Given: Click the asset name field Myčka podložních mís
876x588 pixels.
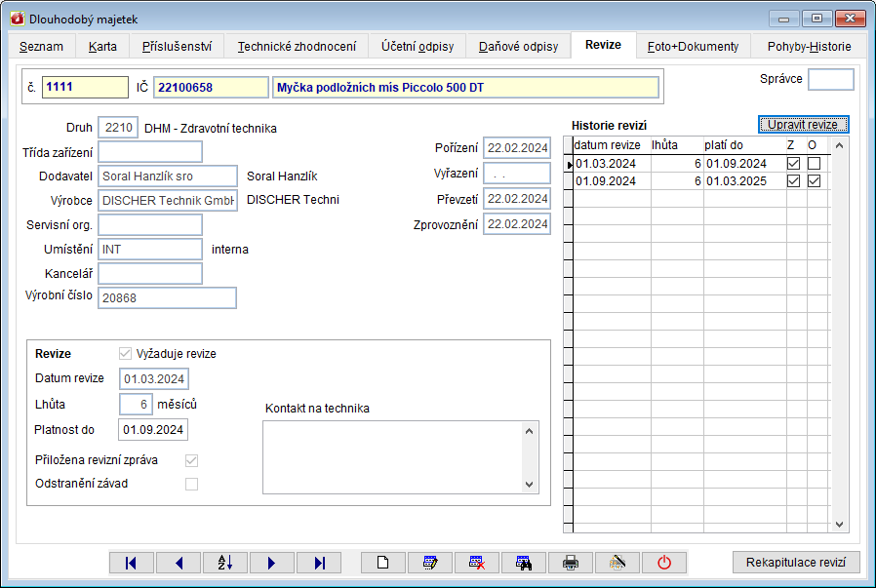Looking at the screenshot, I should 465,87.
